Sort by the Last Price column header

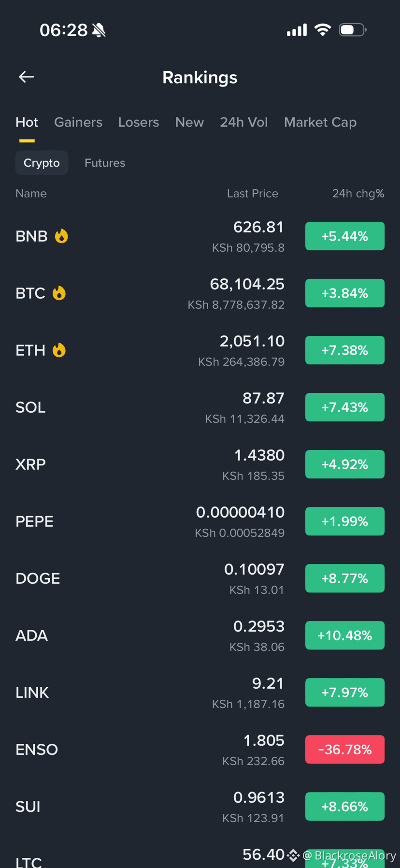click(253, 193)
